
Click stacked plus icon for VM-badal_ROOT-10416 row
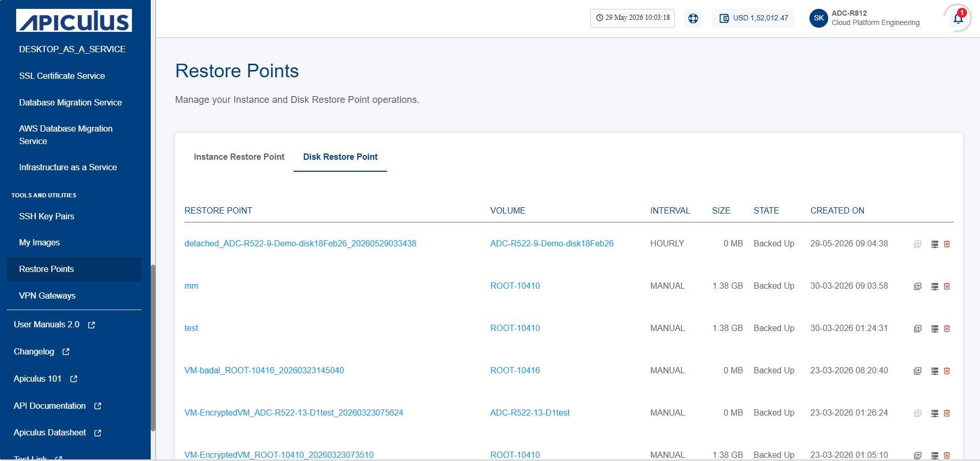[917, 371]
